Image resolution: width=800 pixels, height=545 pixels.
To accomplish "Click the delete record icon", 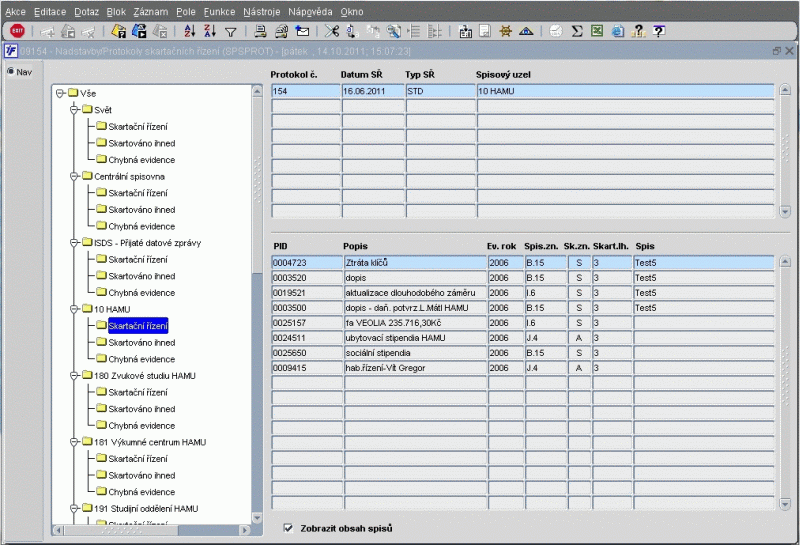I will 88,33.
